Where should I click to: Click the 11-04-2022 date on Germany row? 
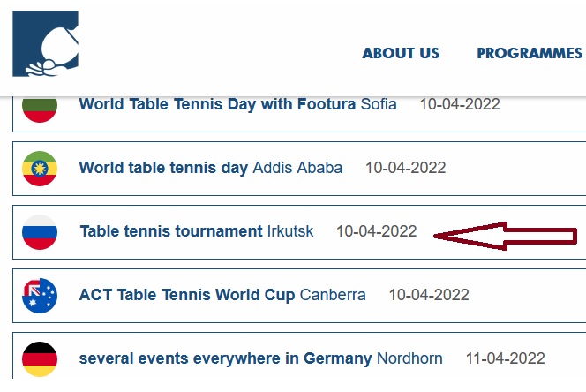click(506, 358)
